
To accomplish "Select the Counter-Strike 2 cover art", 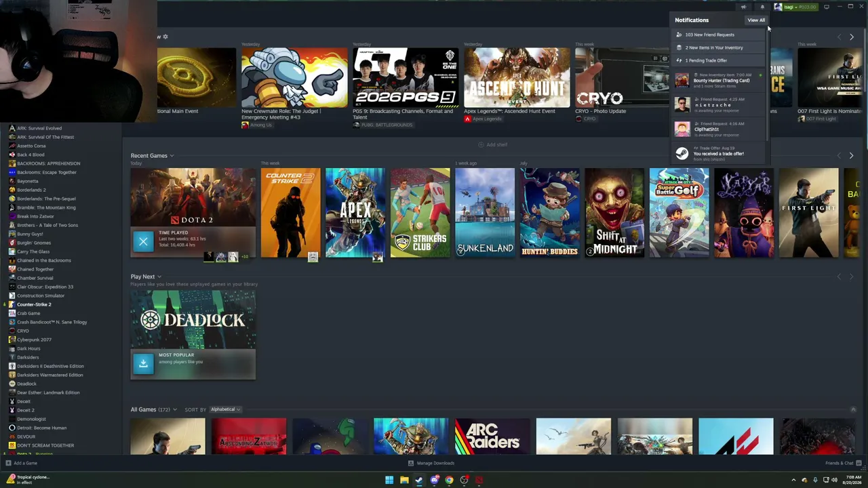I will [x=290, y=213].
